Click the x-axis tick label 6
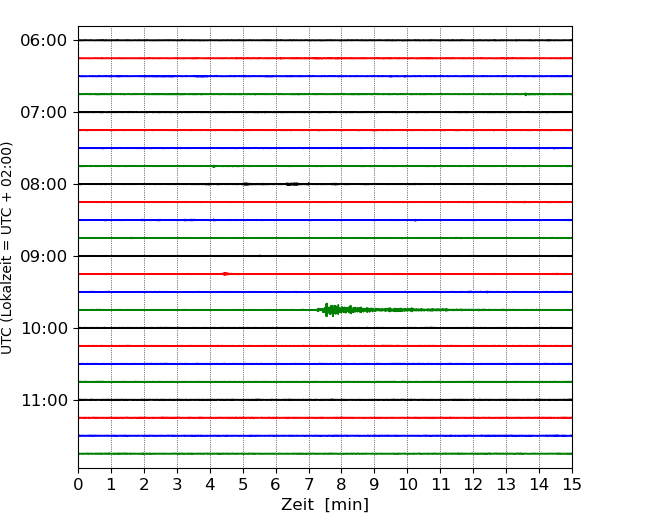Image resolution: width=650 pixels, height=520 pixels. tap(276, 484)
